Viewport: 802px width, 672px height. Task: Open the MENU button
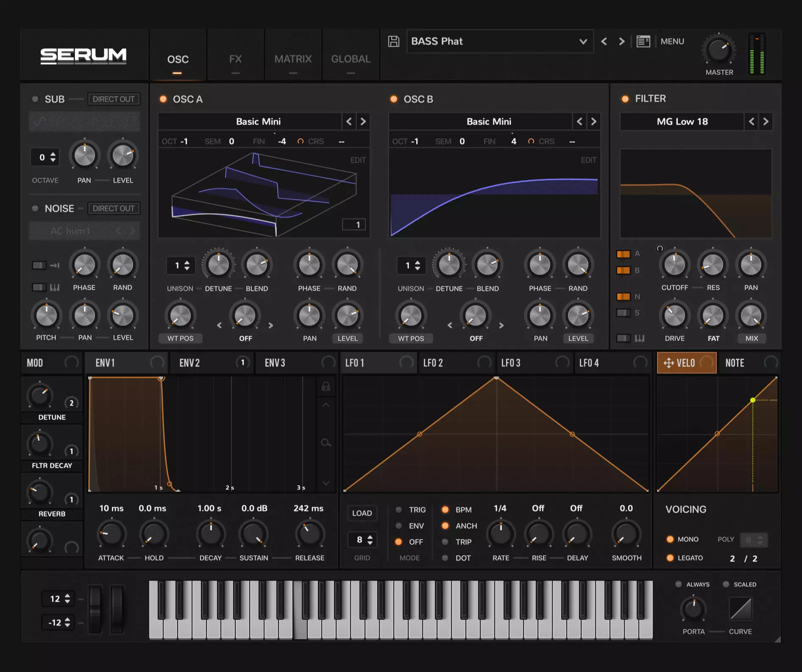[x=672, y=41]
